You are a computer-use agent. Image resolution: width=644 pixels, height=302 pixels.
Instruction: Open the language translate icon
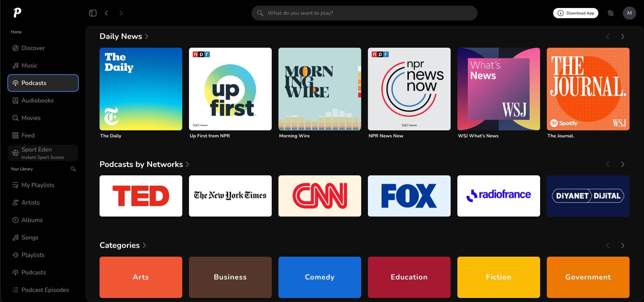[x=611, y=13]
